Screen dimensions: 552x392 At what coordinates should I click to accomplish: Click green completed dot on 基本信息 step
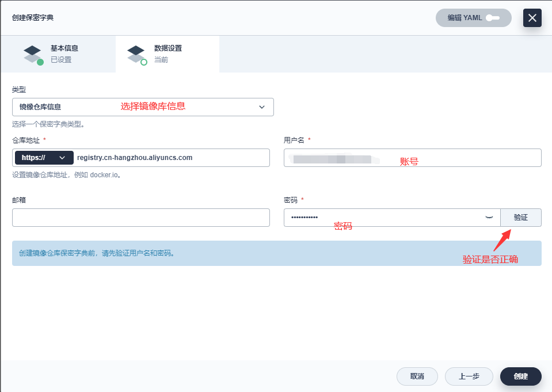40,62
